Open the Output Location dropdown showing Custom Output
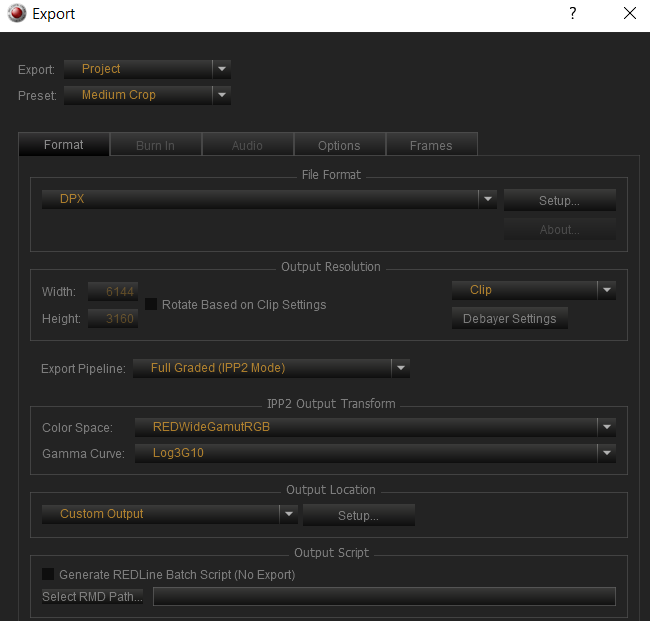Screen dimensions: 650x621 pyautogui.click(x=170, y=514)
